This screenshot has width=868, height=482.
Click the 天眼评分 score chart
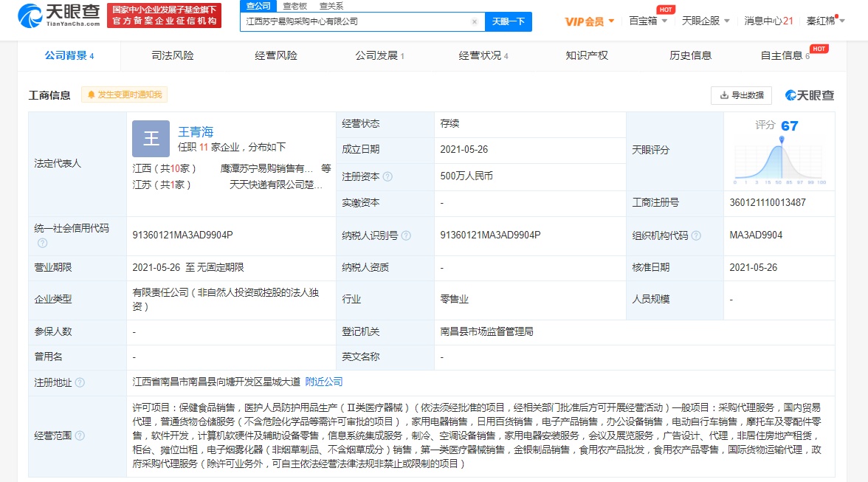click(779, 161)
